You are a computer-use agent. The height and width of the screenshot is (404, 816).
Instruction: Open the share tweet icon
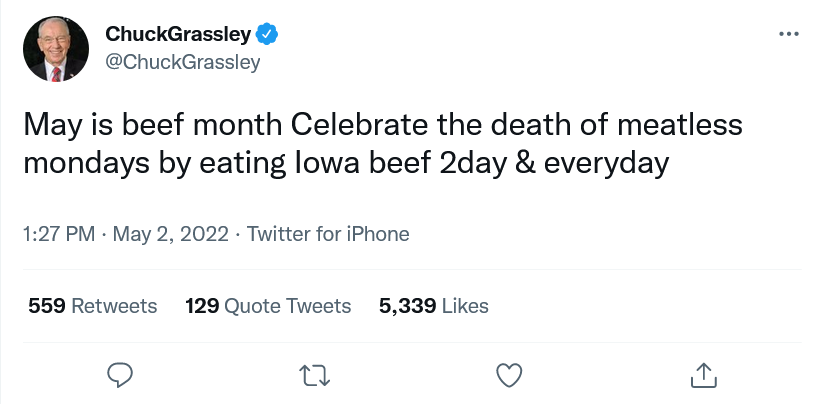704,375
